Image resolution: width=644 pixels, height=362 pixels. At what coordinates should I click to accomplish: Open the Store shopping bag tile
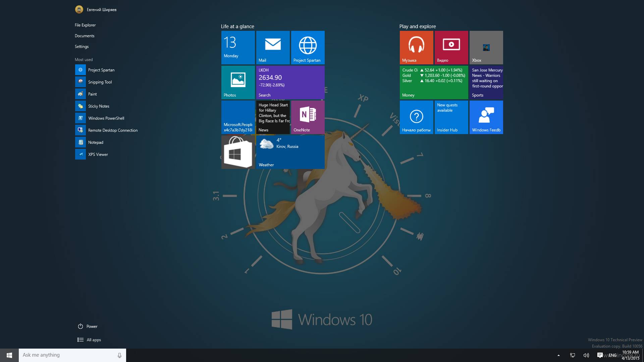tap(238, 152)
